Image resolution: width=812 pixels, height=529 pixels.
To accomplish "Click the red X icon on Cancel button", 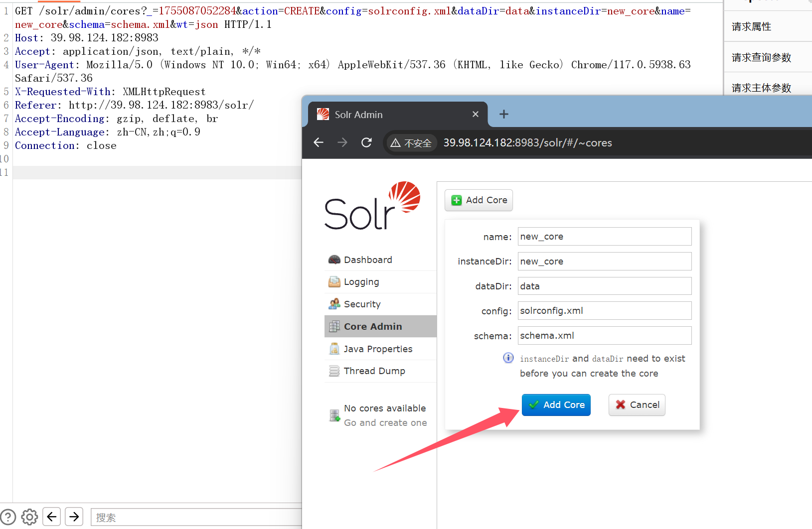I will pyautogui.click(x=621, y=405).
